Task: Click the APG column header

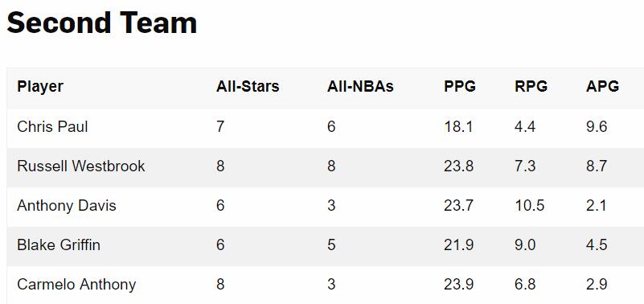Action: click(x=602, y=87)
